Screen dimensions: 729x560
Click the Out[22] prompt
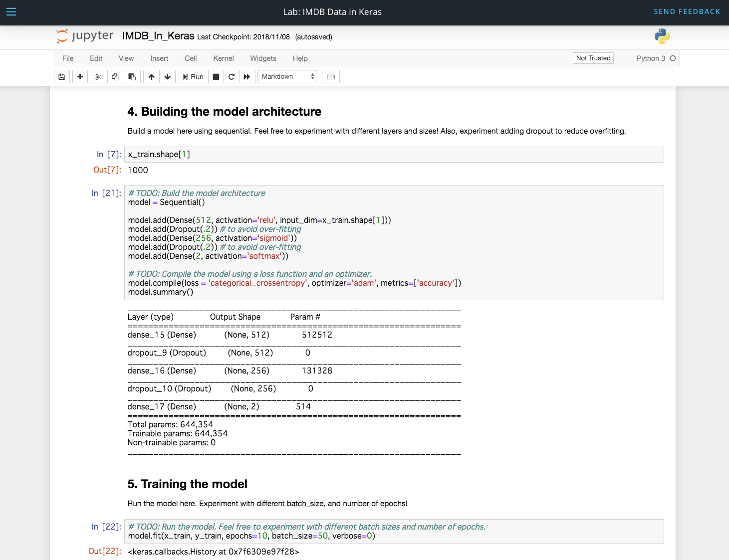[x=105, y=552]
